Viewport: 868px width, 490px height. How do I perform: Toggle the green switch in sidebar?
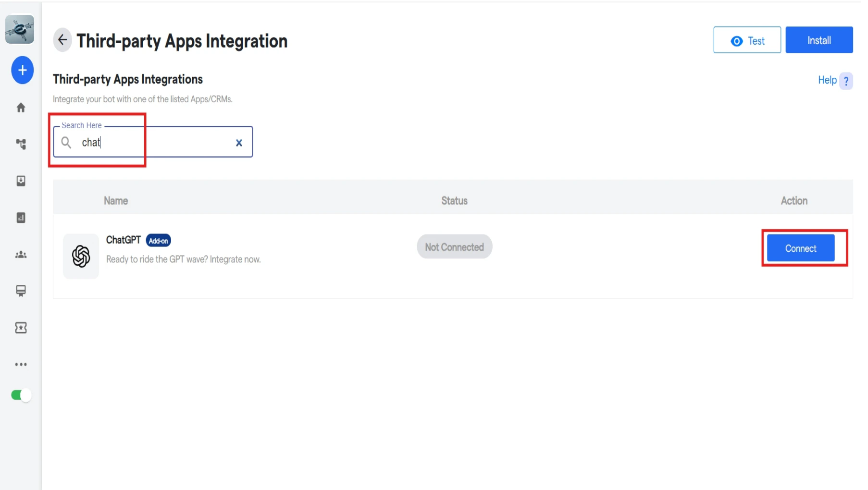(x=21, y=395)
